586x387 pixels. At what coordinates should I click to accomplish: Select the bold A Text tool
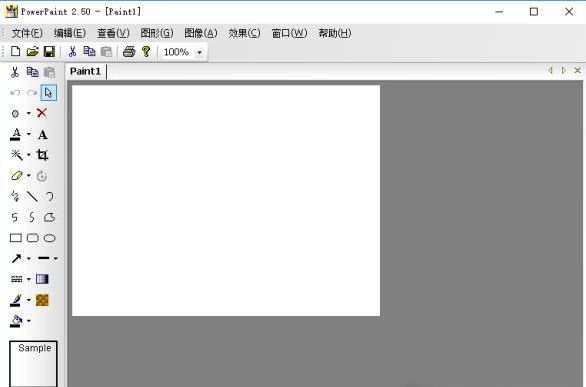[43, 134]
